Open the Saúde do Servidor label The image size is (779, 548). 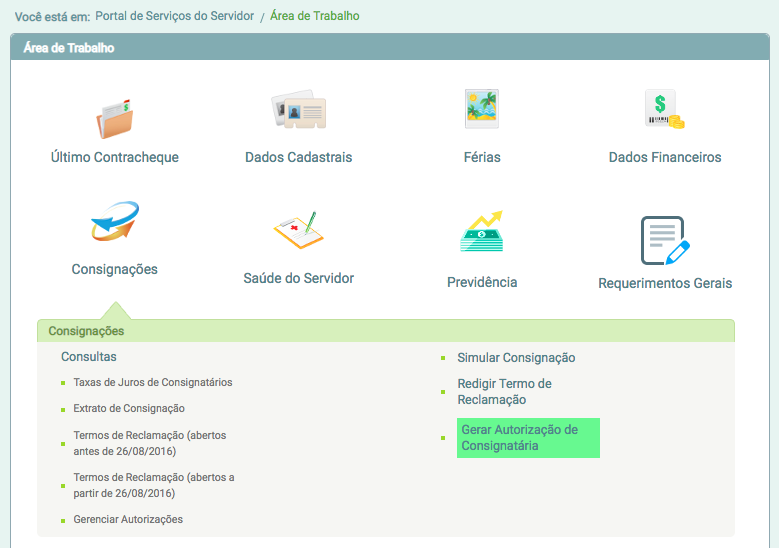299,278
